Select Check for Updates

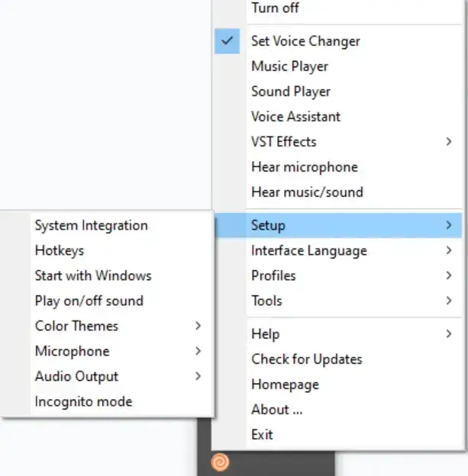coord(307,359)
